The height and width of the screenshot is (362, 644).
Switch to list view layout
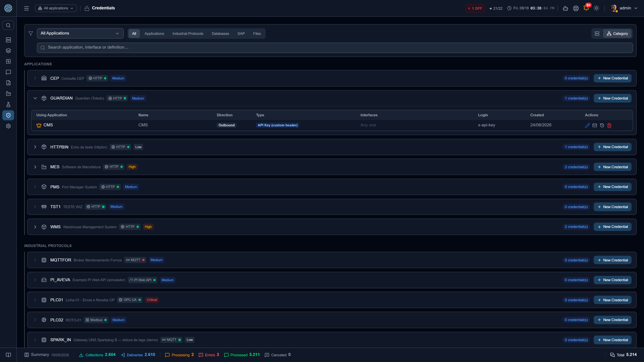coord(597,34)
